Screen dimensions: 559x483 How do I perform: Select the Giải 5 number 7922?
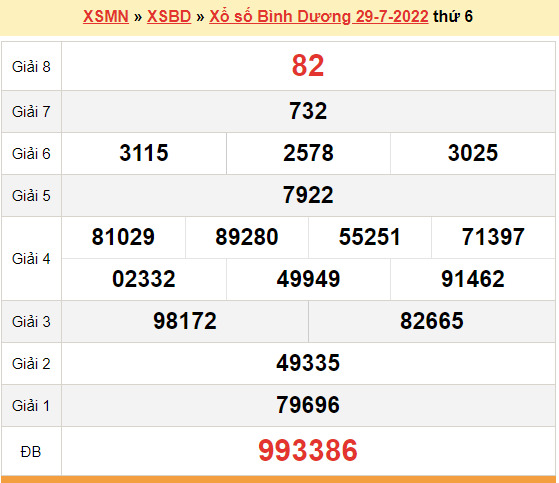click(308, 195)
